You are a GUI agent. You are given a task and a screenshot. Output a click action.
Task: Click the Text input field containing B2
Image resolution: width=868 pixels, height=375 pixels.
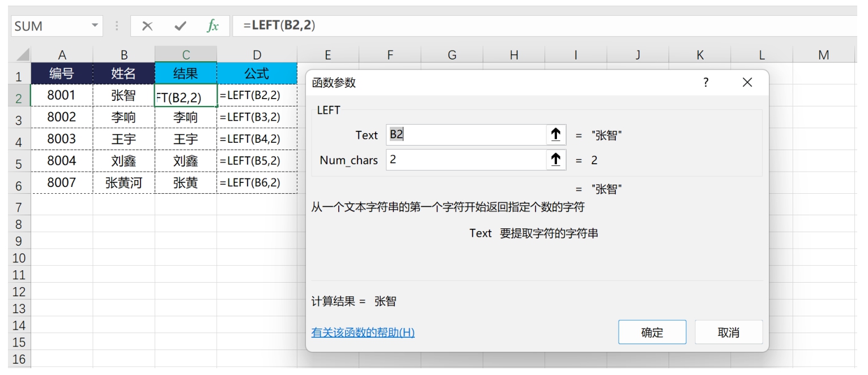(465, 135)
